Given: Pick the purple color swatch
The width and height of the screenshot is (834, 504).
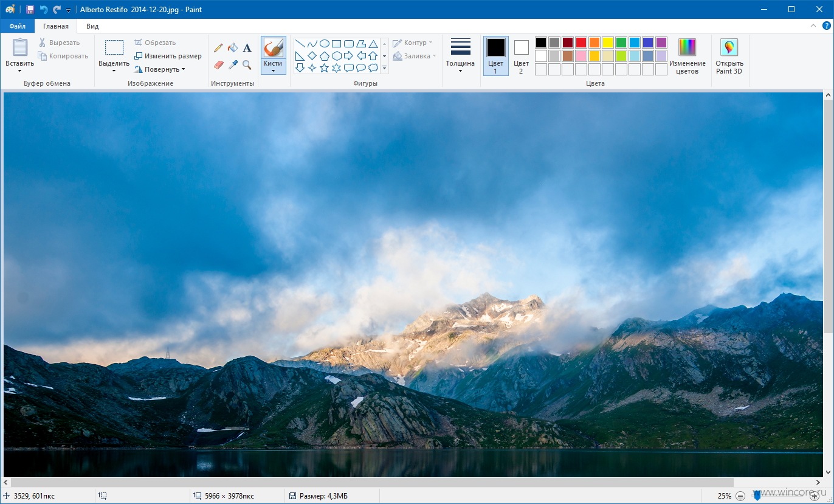Looking at the screenshot, I should [661, 43].
